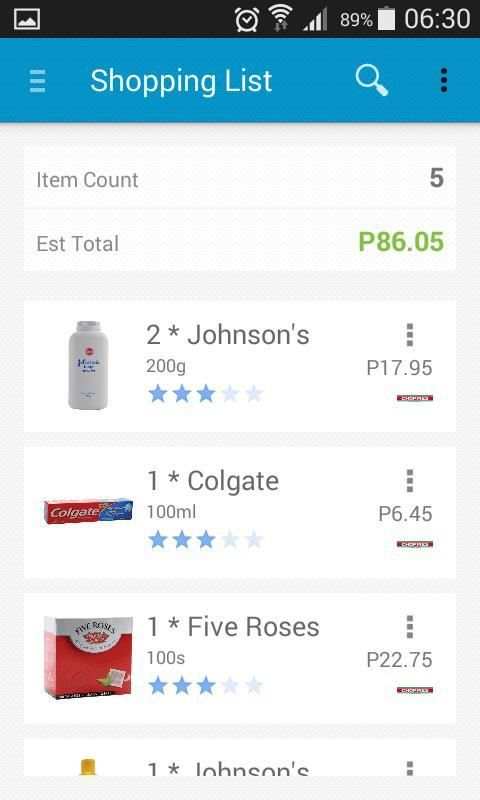Tap the Johnson's powder bottle image
The width and height of the screenshot is (480, 800).
tap(88, 365)
